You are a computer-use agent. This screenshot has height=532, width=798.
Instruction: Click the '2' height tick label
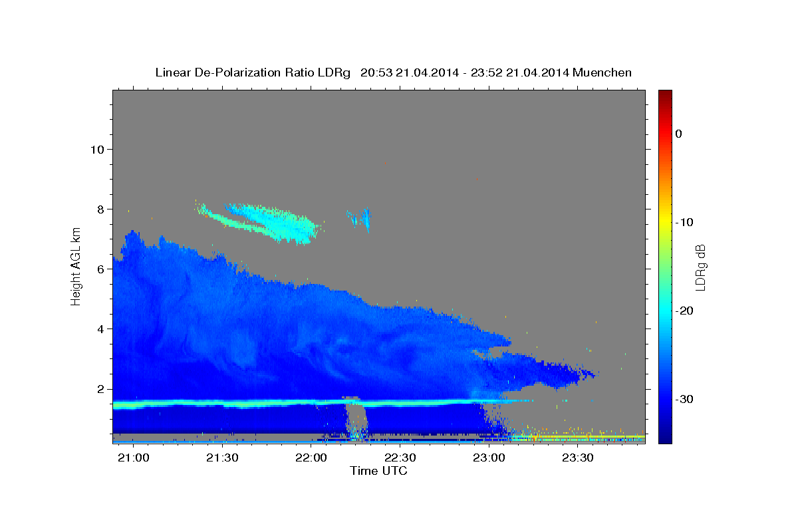pos(100,389)
